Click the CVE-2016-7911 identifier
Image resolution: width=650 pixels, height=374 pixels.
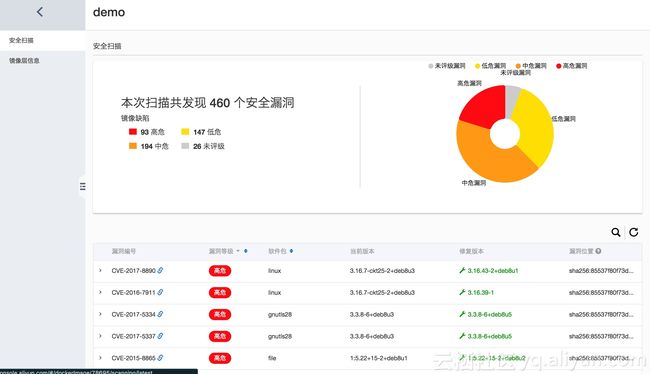(x=133, y=293)
